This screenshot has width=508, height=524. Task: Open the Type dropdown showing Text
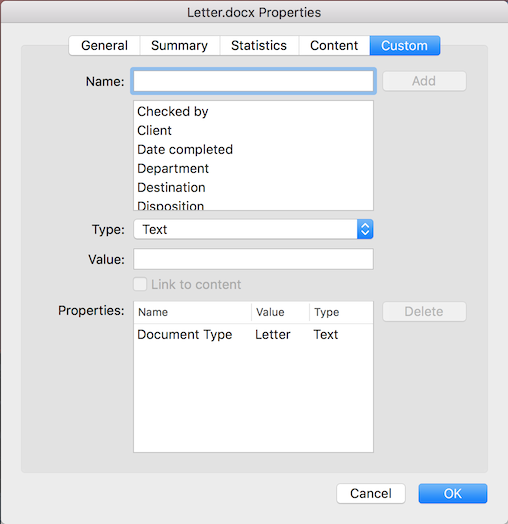coord(253,229)
